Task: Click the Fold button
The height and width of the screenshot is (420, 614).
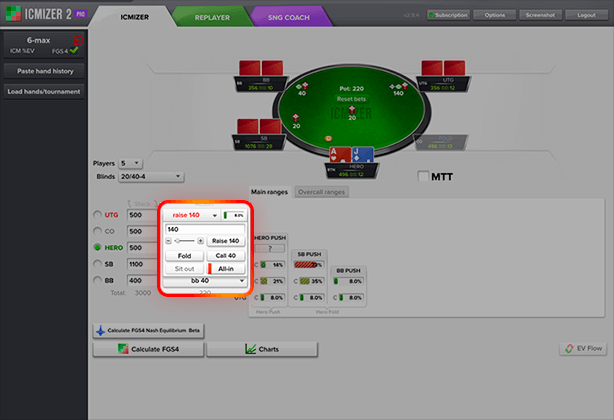Action: 184,256
